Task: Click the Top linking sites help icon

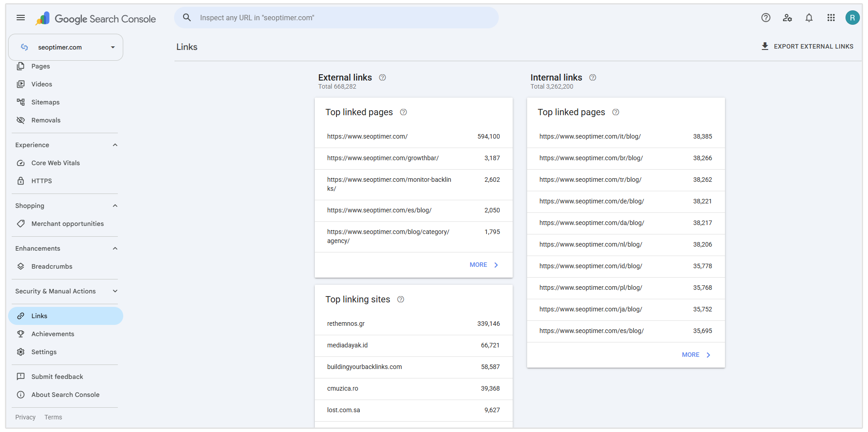Action: [401, 299]
